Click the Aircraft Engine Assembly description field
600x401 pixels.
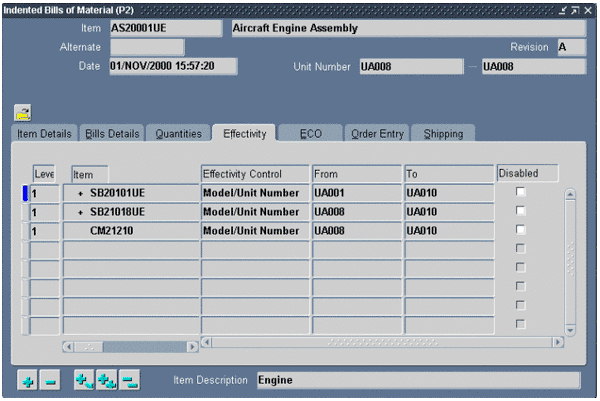point(409,28)
